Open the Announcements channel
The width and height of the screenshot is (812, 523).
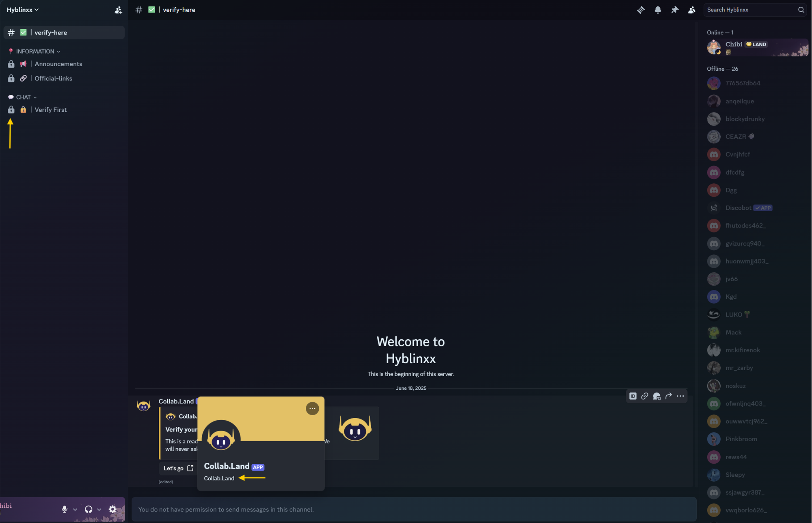(58, 64)
